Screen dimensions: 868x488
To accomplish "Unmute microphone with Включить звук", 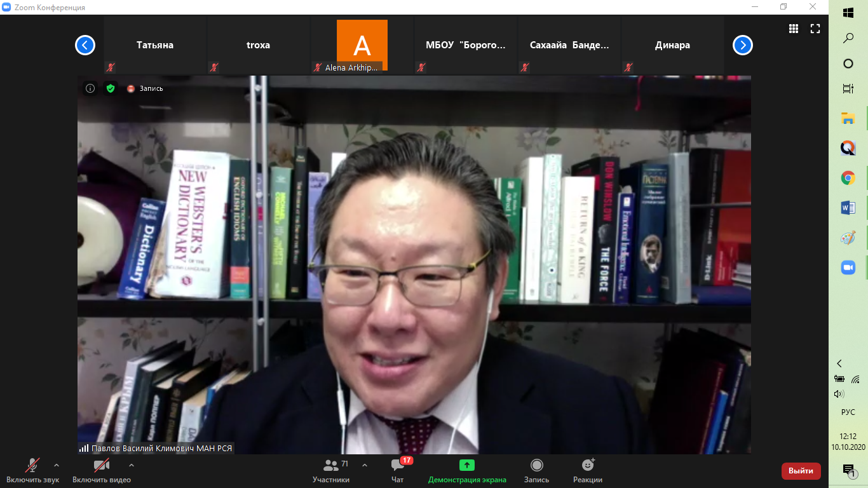I will [32, 470].
